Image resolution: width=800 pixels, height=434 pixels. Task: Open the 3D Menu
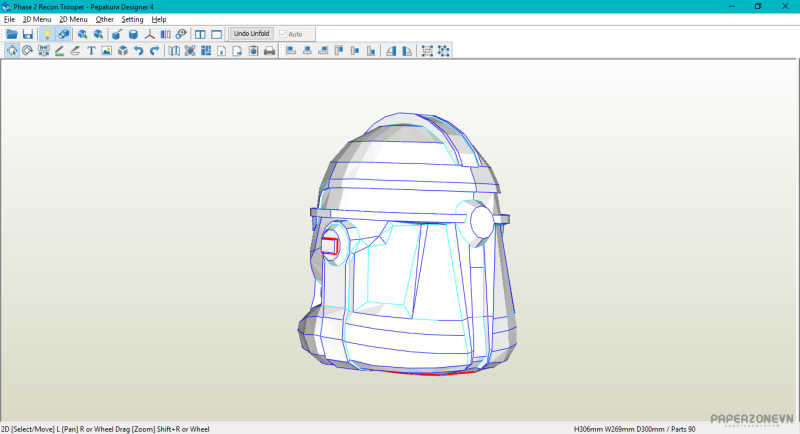tap(37, 19)
